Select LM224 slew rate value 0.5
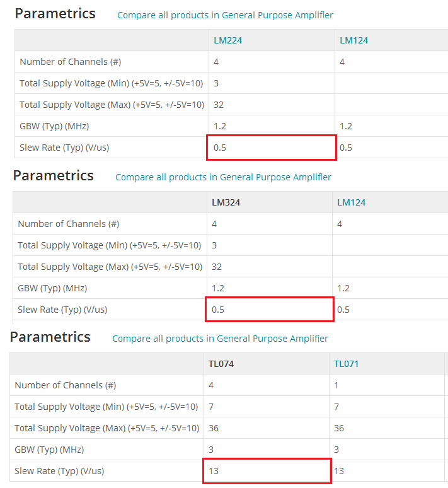This screenshot has width=448, height=488. pyautogui.click(x=220, y=148)
